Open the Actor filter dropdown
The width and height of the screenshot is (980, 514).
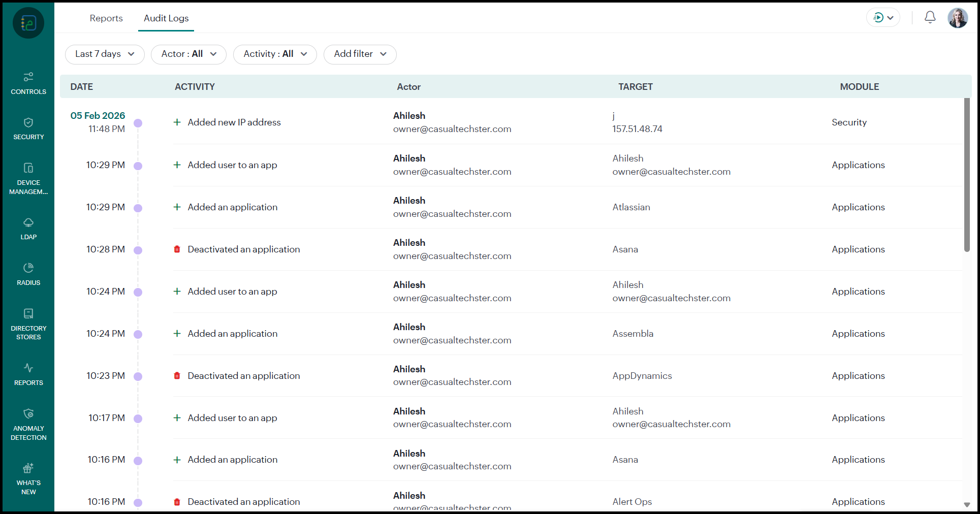pos(188,54)
